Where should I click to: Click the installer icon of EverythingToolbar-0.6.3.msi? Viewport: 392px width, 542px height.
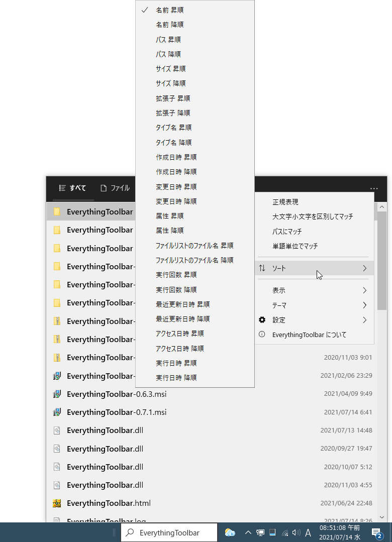(x=57, y=394)
